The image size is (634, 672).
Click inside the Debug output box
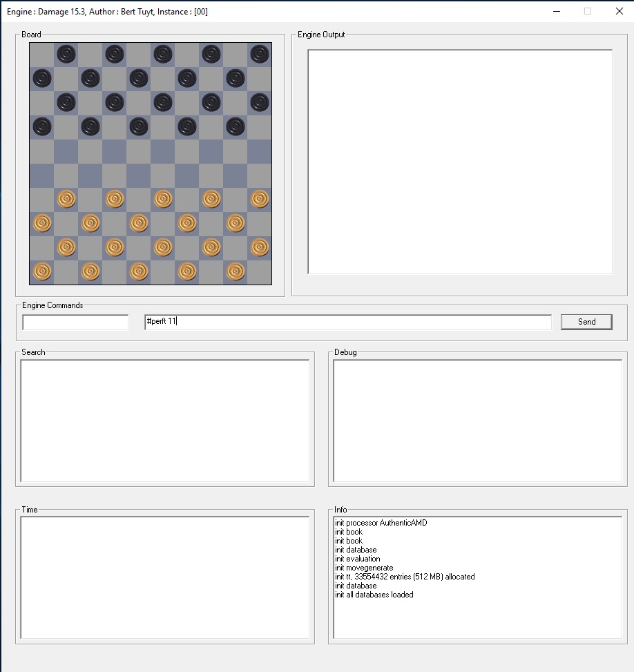coord(477,421)
